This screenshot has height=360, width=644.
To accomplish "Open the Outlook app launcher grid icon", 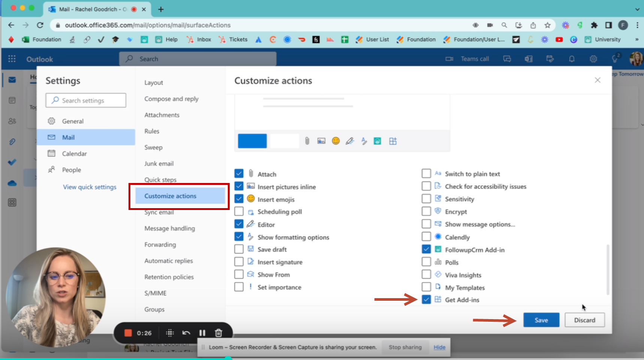I will pos(12,59).
